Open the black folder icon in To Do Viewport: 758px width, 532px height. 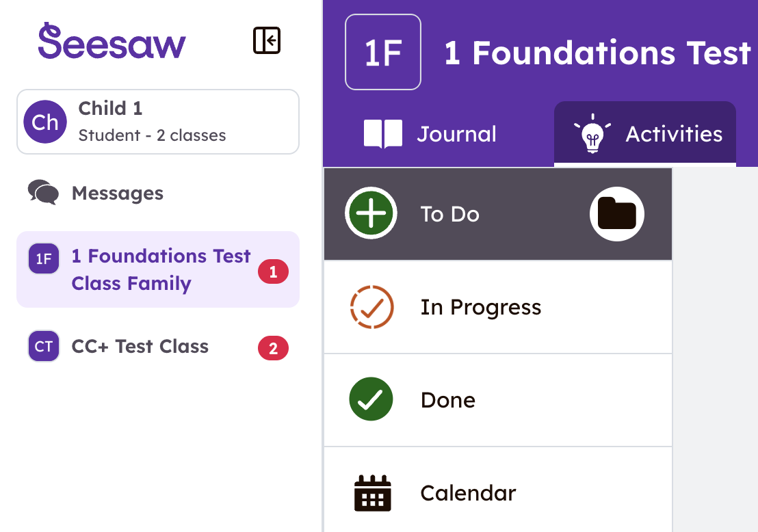[x=617, y=213]
